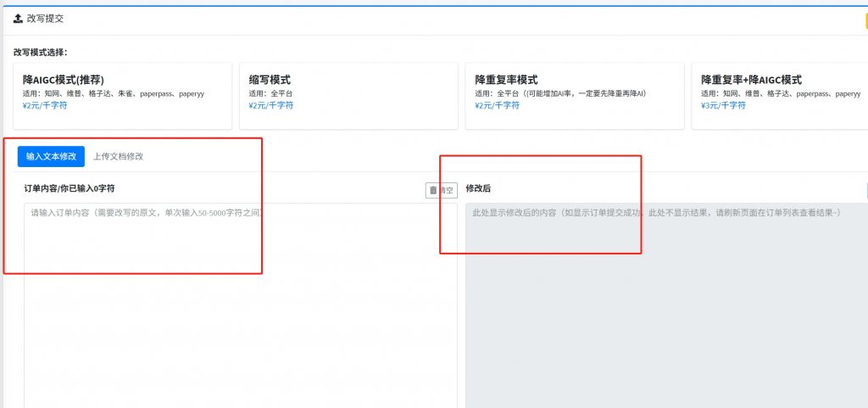Click ¥2元/千字符 price under 降AIGC模式

[45, 105]
